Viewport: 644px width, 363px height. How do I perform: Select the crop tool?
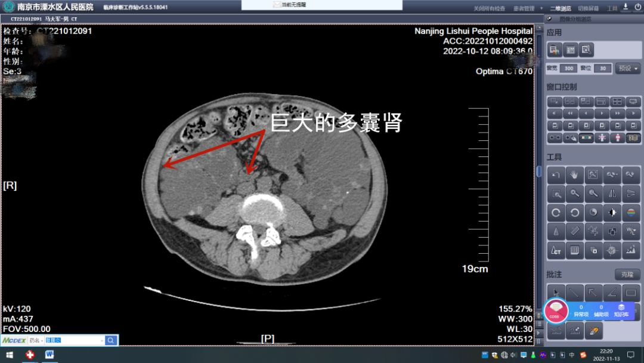593,232
